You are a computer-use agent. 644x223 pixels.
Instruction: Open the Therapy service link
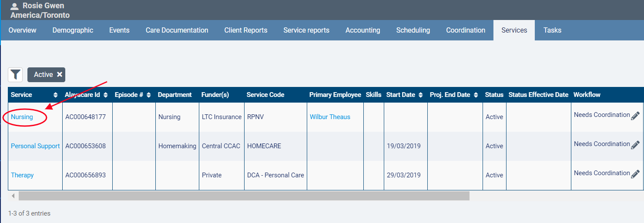pyautogui.click(x=22, y=175)
